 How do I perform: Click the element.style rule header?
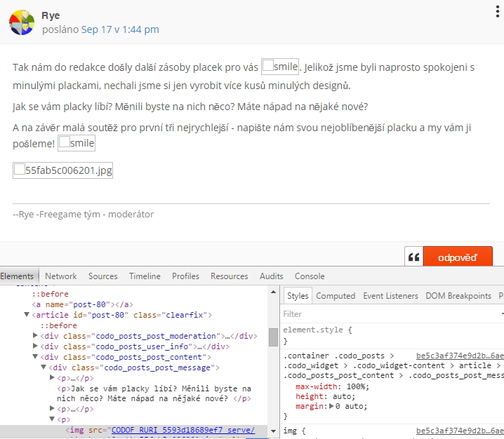317,330
